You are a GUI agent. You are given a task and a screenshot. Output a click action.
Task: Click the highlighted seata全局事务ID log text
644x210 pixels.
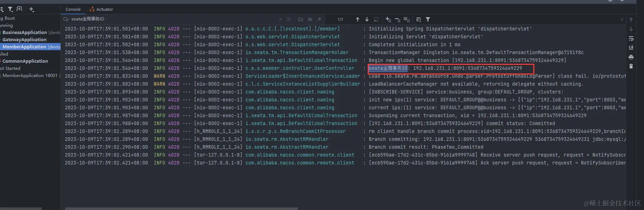pos(388,68)
